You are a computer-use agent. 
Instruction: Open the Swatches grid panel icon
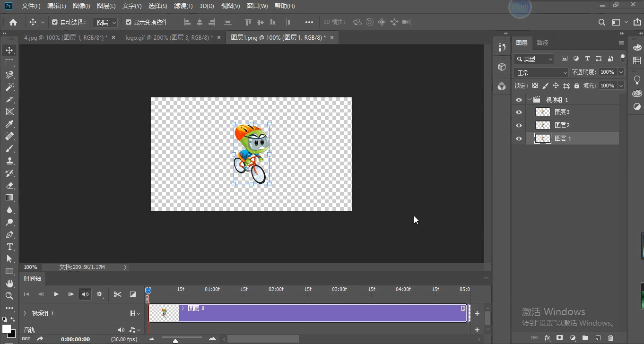click(637, 60)
